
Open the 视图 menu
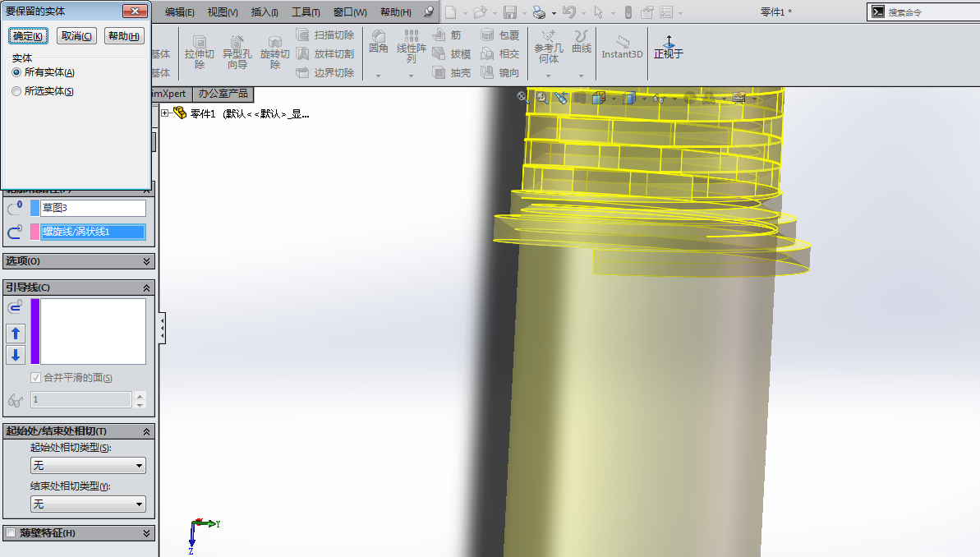(223, 12)
